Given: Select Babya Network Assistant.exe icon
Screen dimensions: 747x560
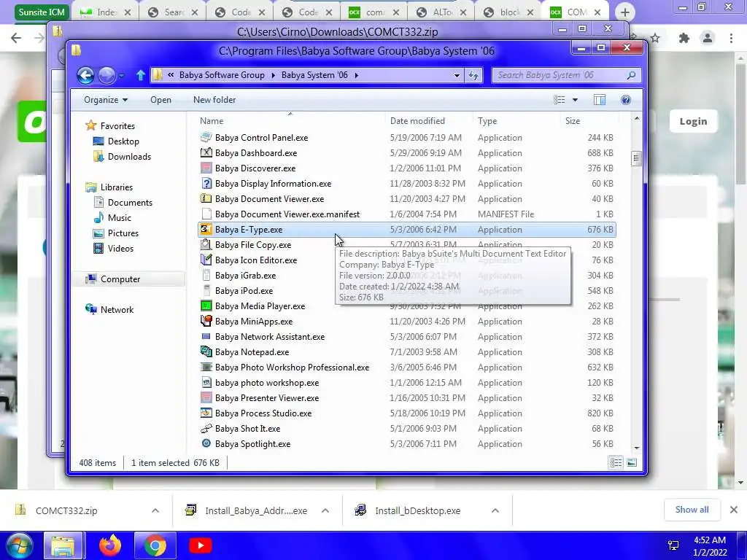Looking at the screenshot, I should [206, 337].
